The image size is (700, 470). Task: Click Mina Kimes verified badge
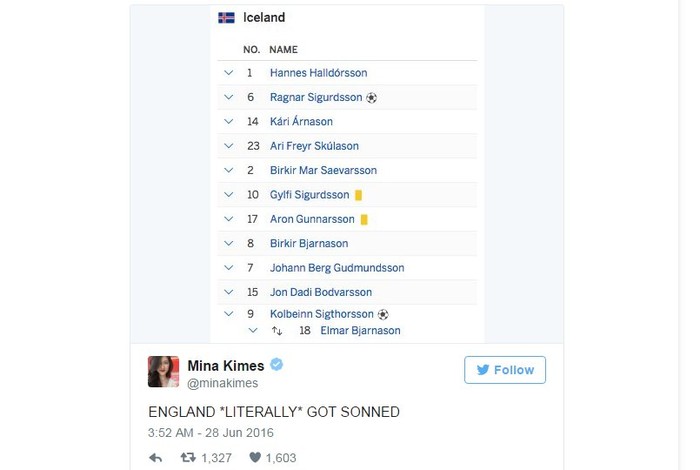tap(276, 364)
